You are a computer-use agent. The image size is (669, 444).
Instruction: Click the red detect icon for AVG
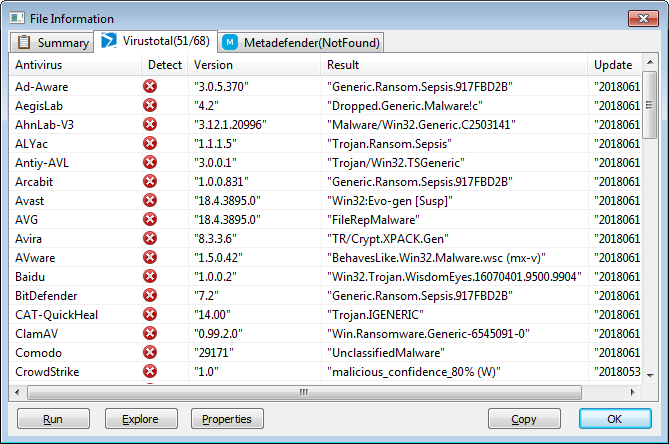click(x=150, y=219)
